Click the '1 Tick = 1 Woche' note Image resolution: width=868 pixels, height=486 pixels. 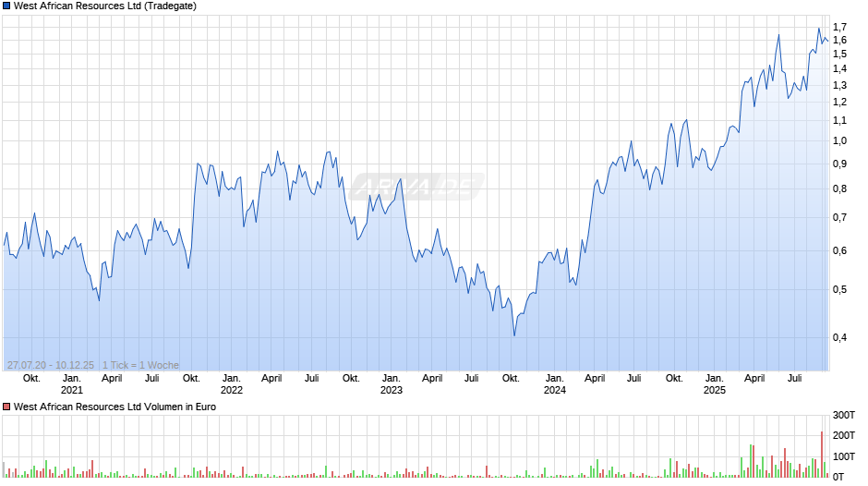point(140,365)
